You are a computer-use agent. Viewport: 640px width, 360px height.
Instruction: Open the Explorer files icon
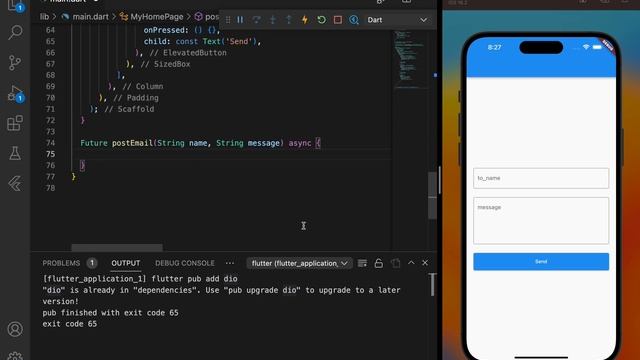(15, 6)
